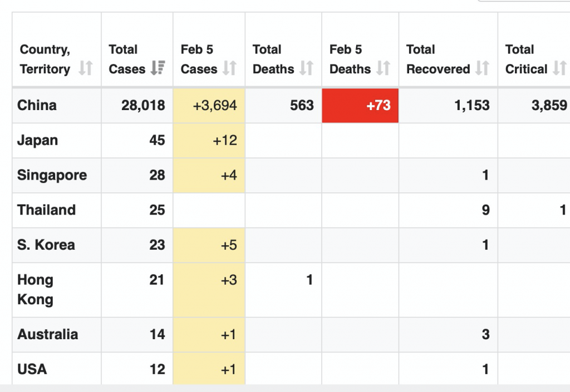
Task: Select Singapore in the country column
Action: pyautogui.click(x=52, y=175)
